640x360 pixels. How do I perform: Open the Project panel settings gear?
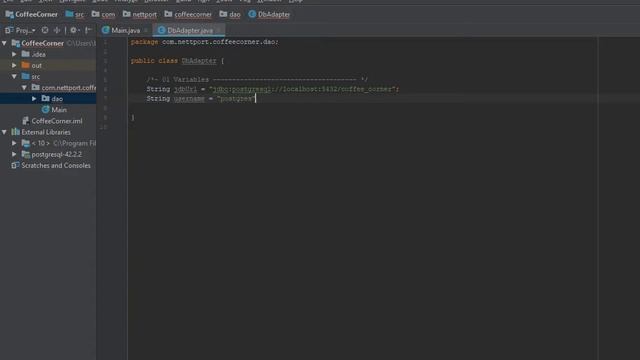point(74,30)
